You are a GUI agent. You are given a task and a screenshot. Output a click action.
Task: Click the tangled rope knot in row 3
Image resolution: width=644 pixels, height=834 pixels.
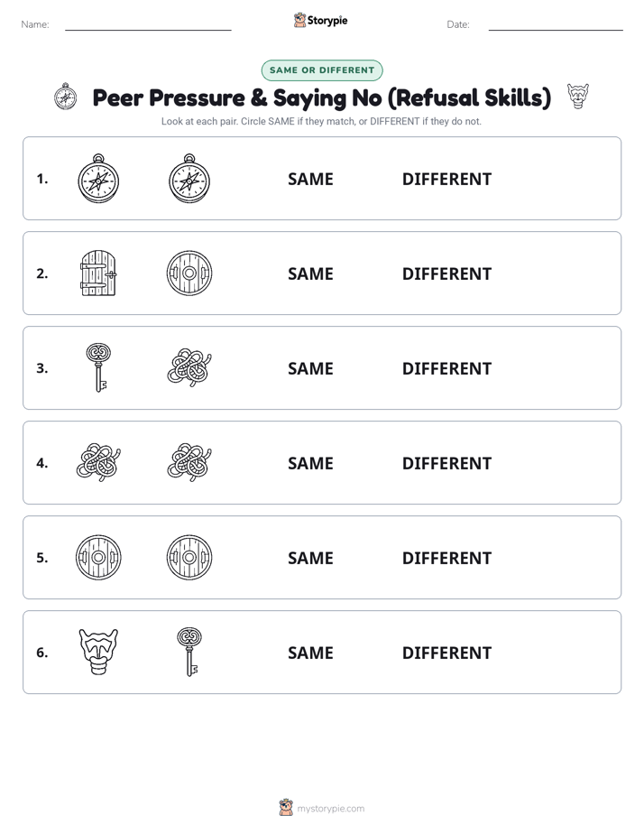(x=189, y=368)
